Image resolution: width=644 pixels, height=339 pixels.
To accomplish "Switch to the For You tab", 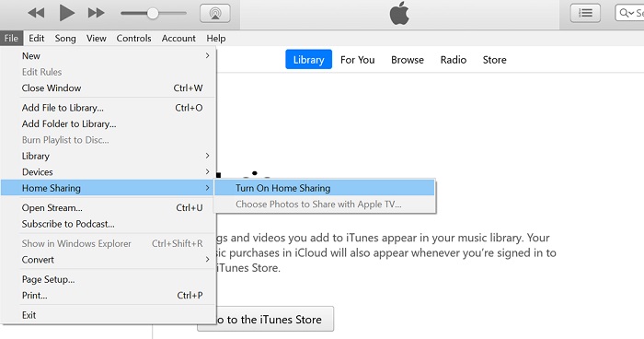I will 357,60.
